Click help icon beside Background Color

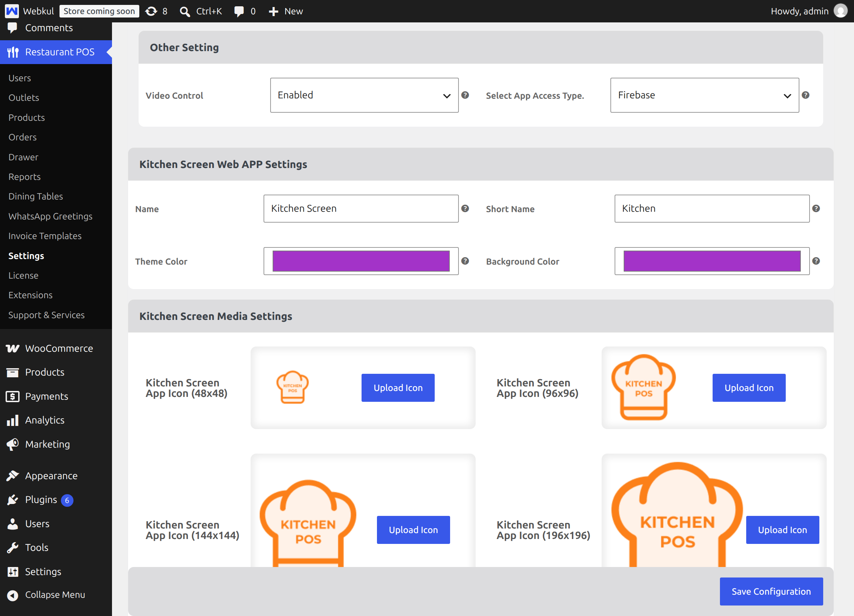pyautogui.click(x=816, y=261)
